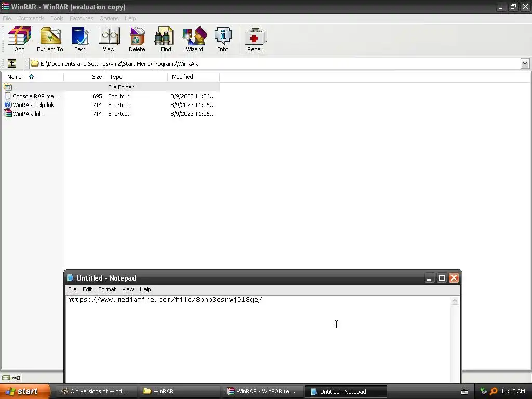Go up one folder level button
The height and width of the screenshot is (399, 532).
pos(12,63)
